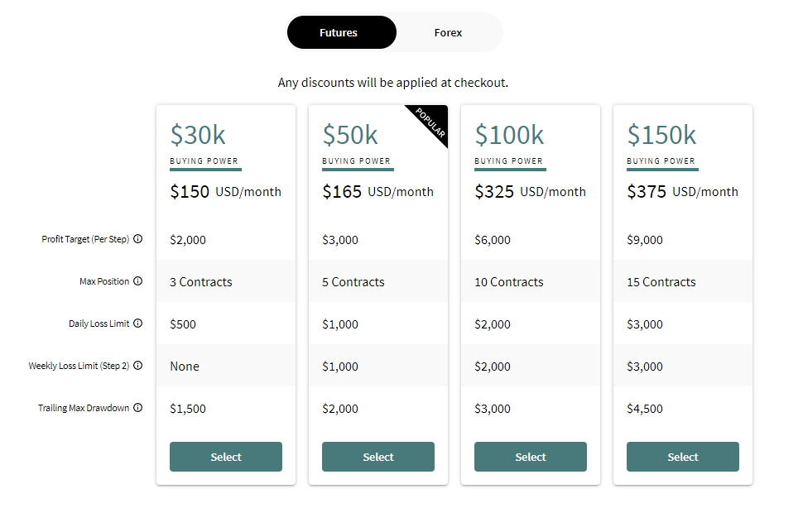Click the Max Position info icon
The width and height of the screenshot is (803, 532).
[x=138, y=281]
